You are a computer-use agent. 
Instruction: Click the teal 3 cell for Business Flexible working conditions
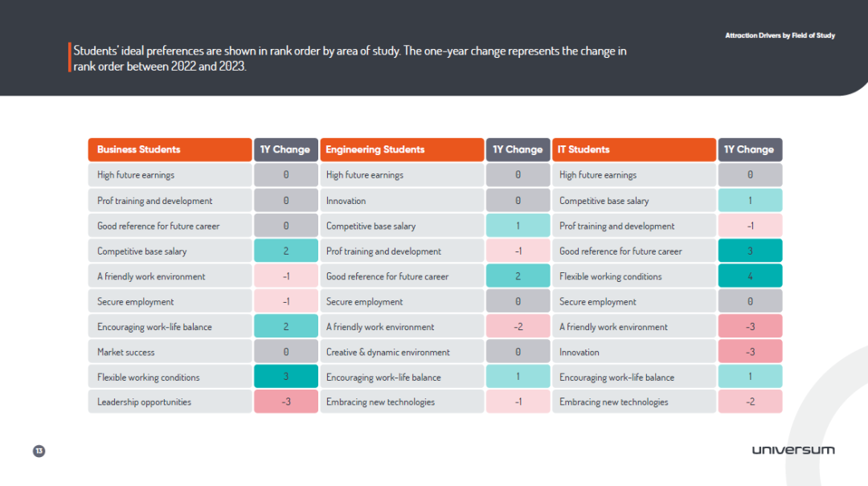pyautogui.click(x=285, y=377)
